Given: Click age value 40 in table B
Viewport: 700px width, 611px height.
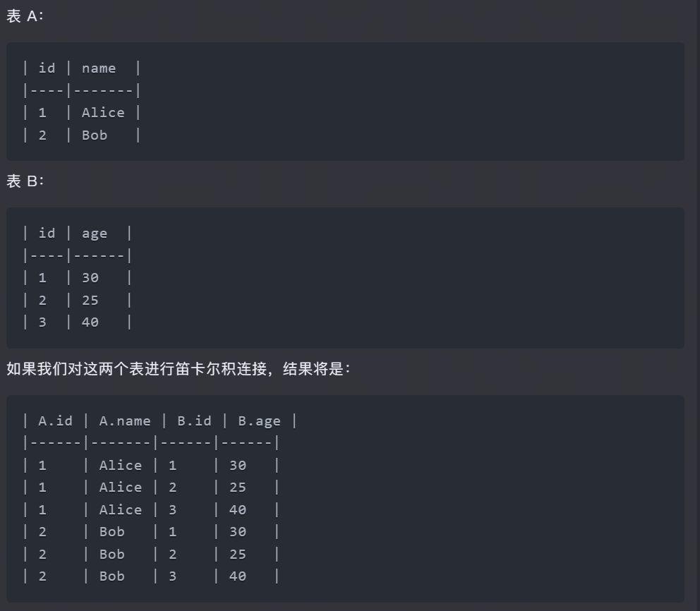Looking at the screenshot, I should tap(90, 322).
